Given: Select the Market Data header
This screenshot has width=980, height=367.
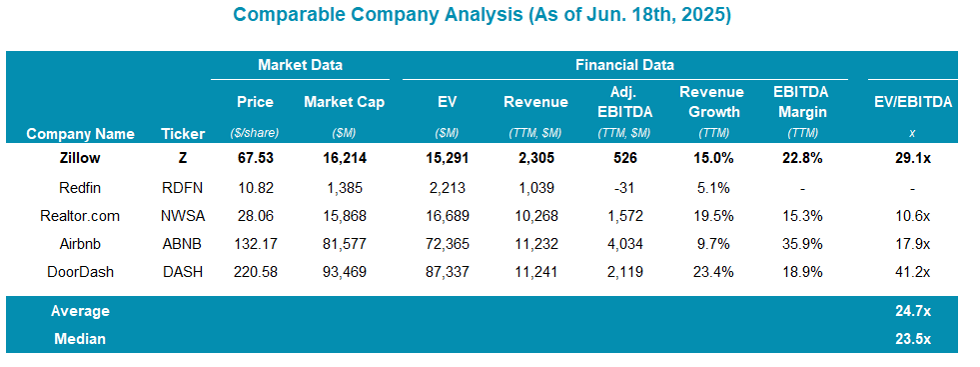Looking at the screenshot, I should click(300, 64).
